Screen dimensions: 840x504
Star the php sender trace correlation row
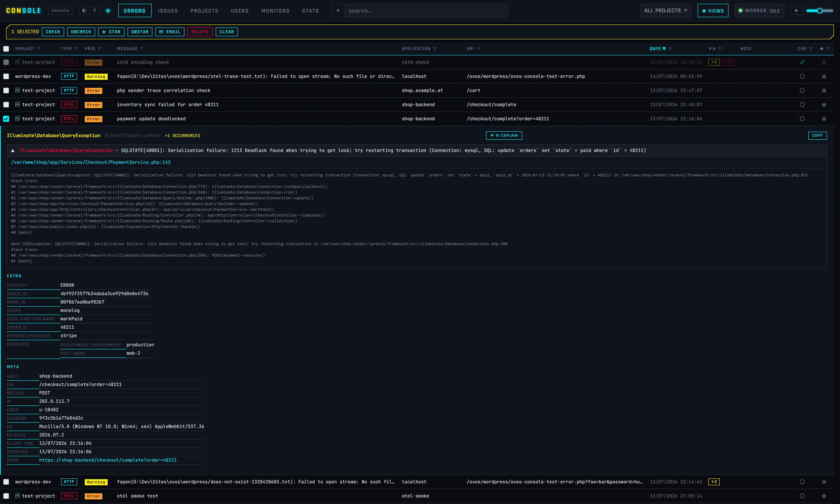click(824, 91)
